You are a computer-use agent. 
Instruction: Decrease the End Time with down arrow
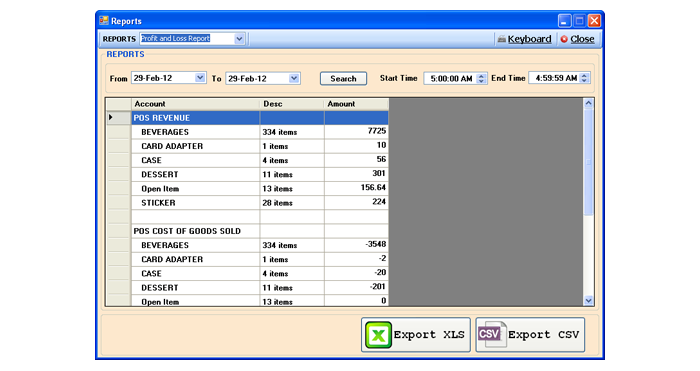584,81
